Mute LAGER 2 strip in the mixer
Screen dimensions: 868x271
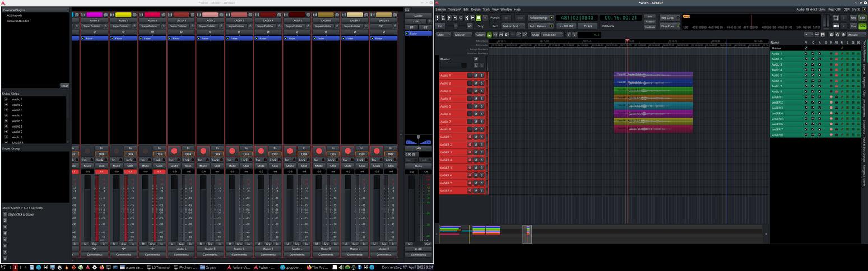click(203, 166)
